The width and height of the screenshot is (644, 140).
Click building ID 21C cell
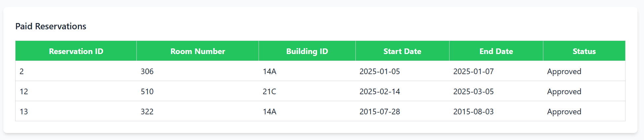click(x=269, y=92)
